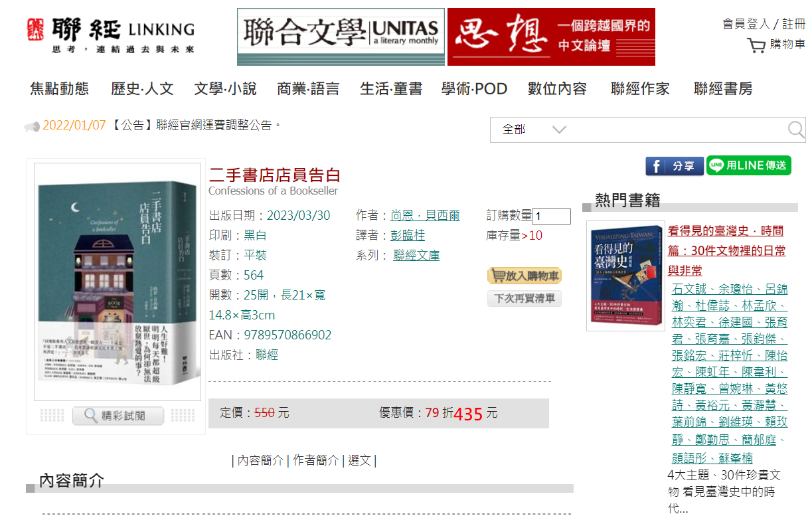Click the 看得見的臺灣史 book thumbnail
The image size is (812, 520).
pyautogui.click(x=625, y=276)
